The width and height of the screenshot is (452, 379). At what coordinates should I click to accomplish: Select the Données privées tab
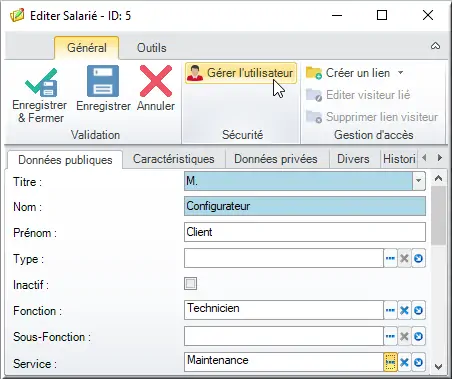pos(276,159)
